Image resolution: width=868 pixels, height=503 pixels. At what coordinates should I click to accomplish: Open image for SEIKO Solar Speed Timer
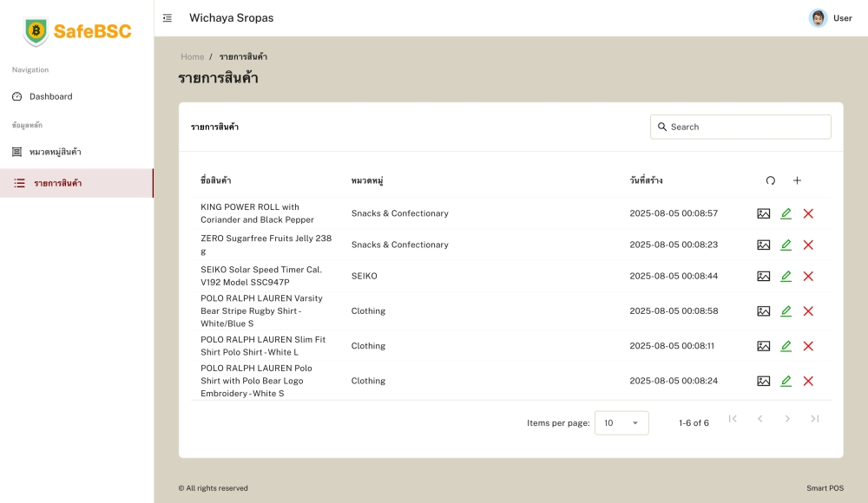tap(763, 276)
